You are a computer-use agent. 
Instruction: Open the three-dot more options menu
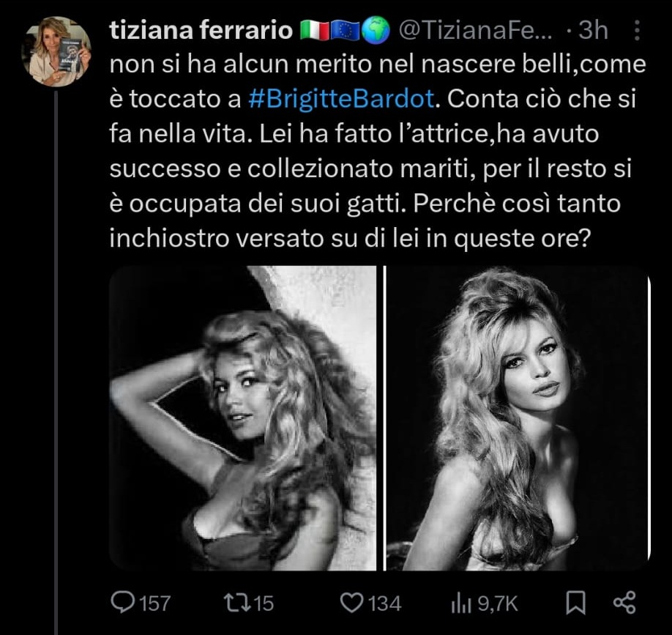(636, 30)
